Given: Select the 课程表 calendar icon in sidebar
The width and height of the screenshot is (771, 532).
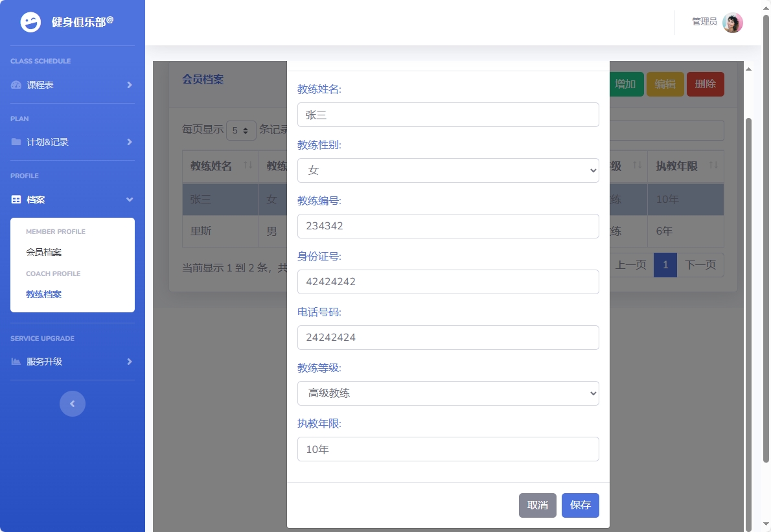Looking at the screenshot, I should pyautogui.click(x=16, y=85).
